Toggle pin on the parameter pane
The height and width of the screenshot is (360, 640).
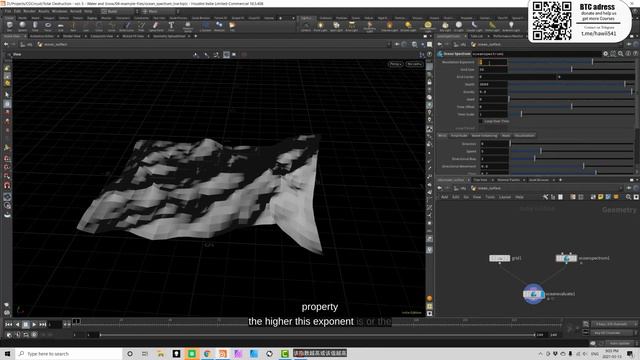click(629, 44)
